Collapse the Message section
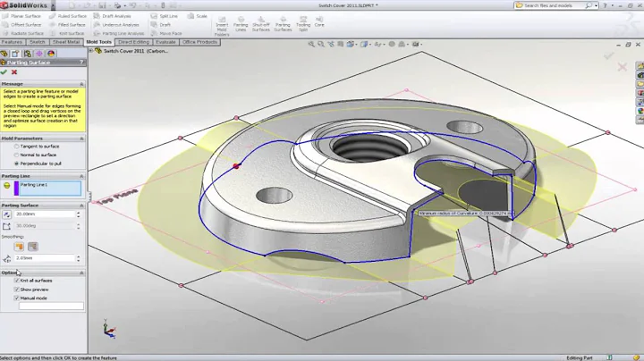The image size is (644, 361). [x=81, y=84]
